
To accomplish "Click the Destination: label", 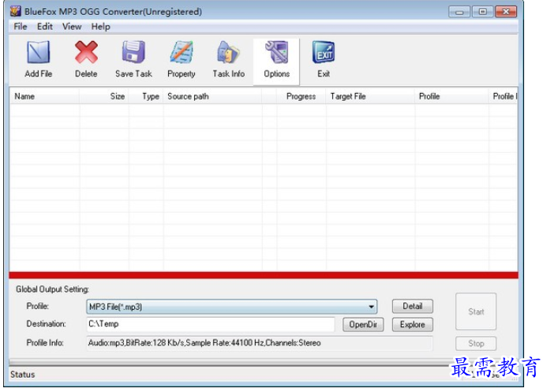I will tap(46, 323).
